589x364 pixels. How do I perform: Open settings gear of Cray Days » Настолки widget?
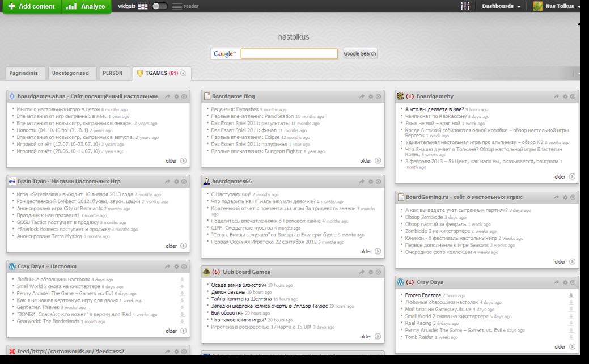[x=176, y=266]
